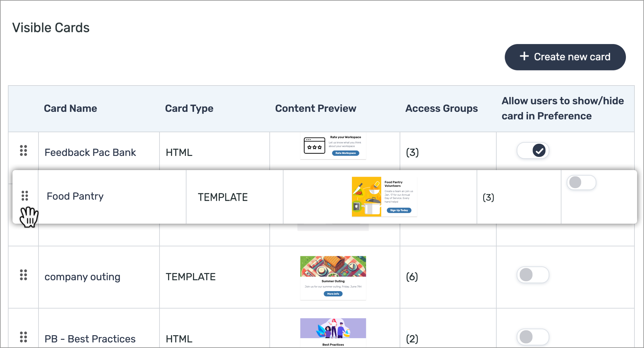Screen dimensions: 644x348
Task: Click the Card Type column header
Action: click(189, 108)
